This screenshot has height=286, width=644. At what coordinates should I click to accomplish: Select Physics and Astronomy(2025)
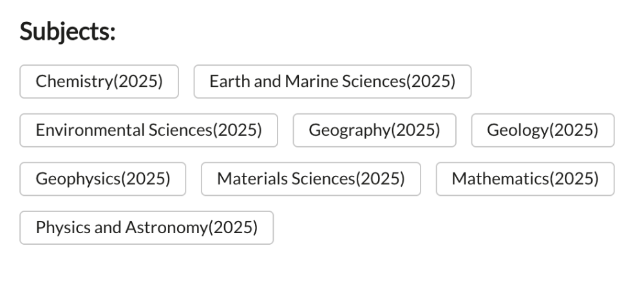pos(147,227)
